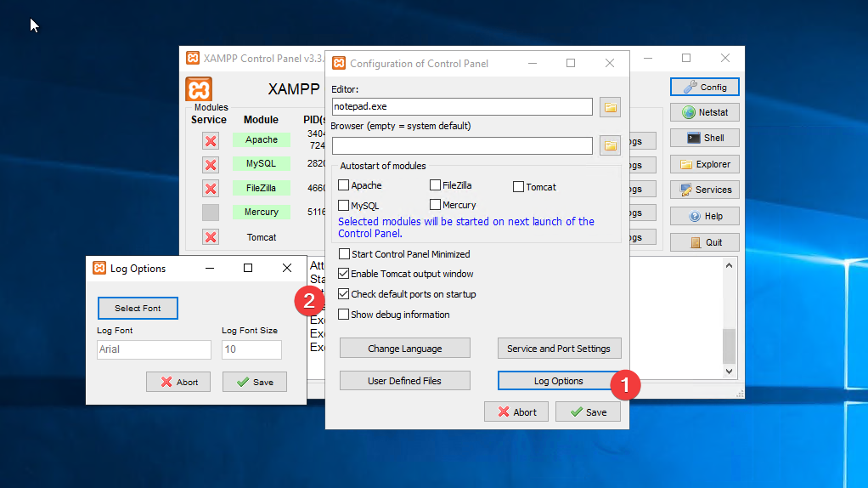Image resolution: width=868 pixels, height=488 pixels.
Task: Close the Log Options window
Action: [x=287, y=268]
